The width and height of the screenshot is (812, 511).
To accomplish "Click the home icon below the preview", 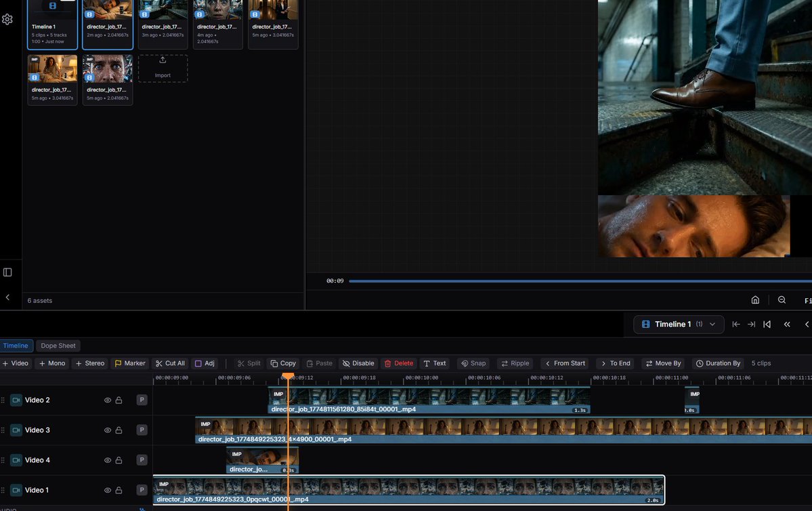I will point(755,300).
